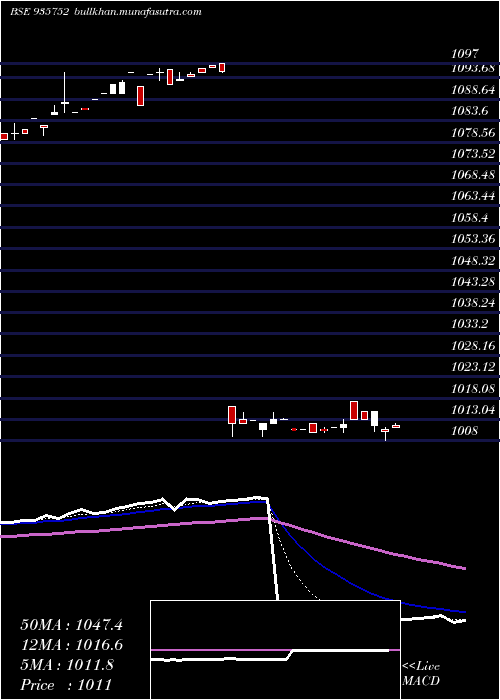Select the 5MA : 1011.8 readout

pyautogui.click(x=67, y=665)
